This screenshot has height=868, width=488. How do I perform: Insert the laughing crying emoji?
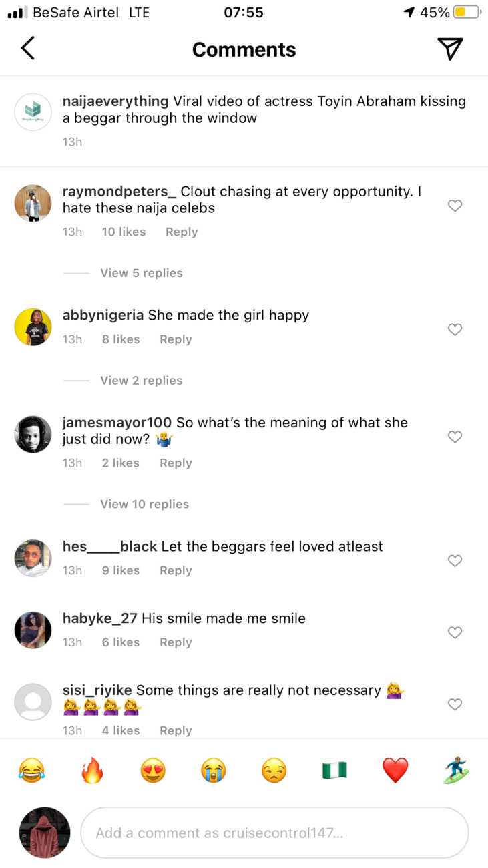(x=31, y=771)
